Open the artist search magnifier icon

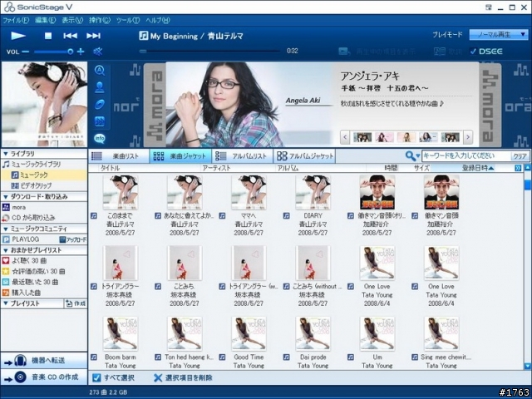click(x=100, y=71)
